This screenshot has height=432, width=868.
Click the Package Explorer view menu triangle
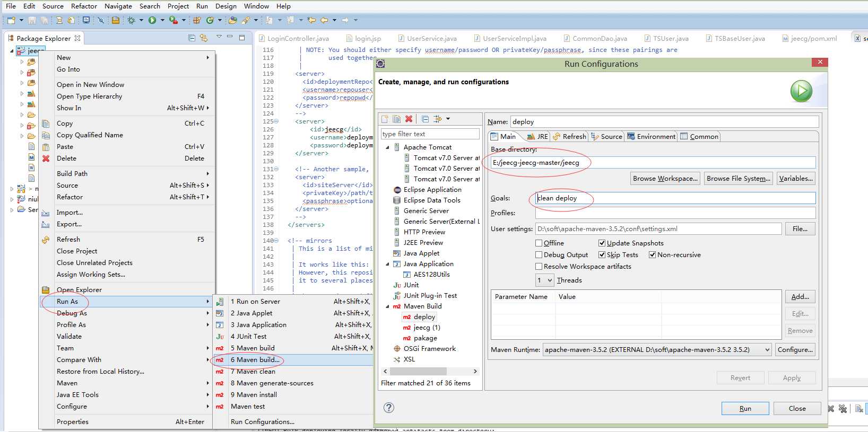pos(219,37)
